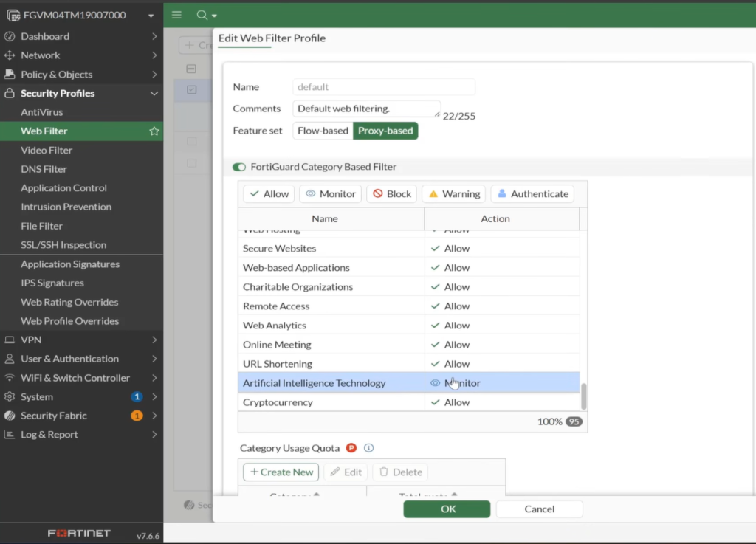Click the Network cross-arrows icon
Screen dimensions: 756x544
[9, 55]
